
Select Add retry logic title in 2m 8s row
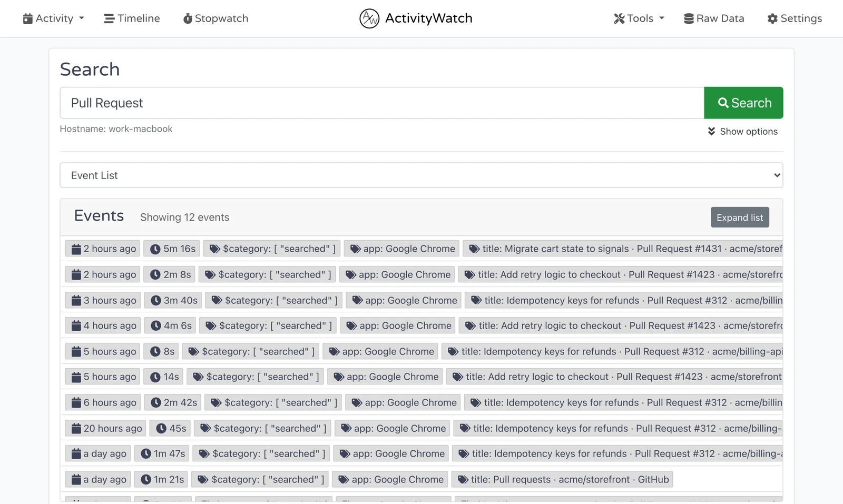pyautogui.click(x=621, y=274)
